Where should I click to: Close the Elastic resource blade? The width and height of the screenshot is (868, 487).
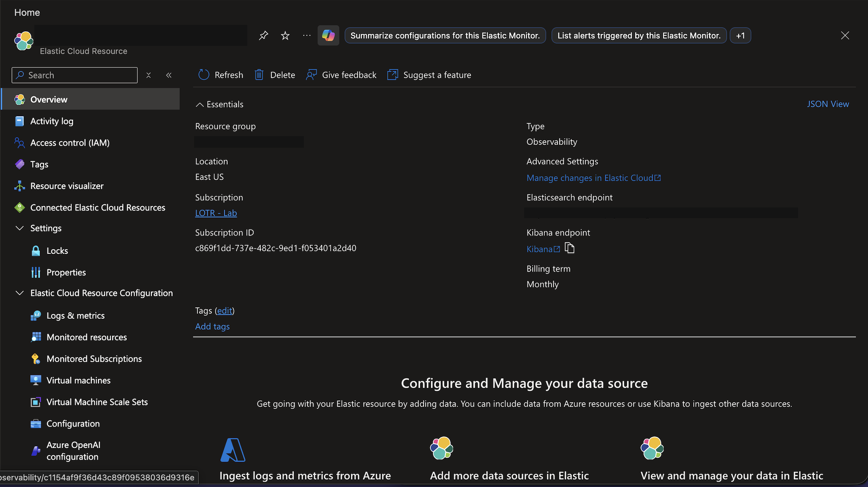click(845, 36)
